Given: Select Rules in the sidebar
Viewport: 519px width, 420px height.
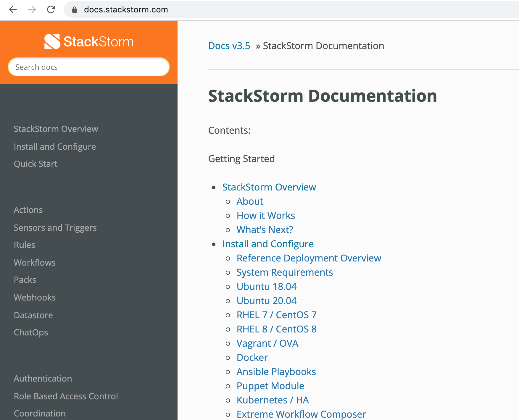Looking at the screenshot, I should [25, 245].
